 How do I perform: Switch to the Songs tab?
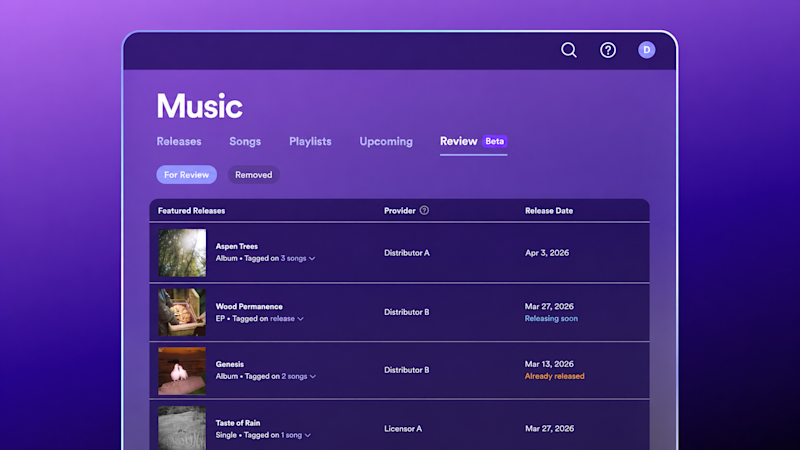(245, 141)
